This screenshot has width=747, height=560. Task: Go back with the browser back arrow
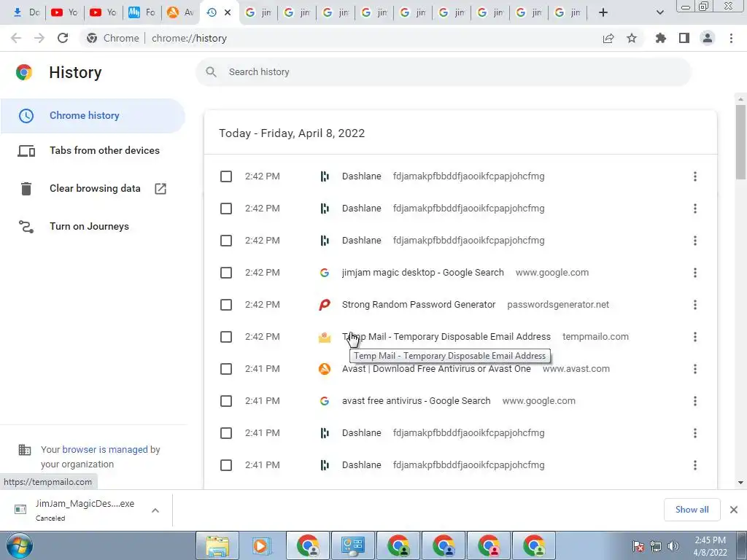tap(16, 38)
